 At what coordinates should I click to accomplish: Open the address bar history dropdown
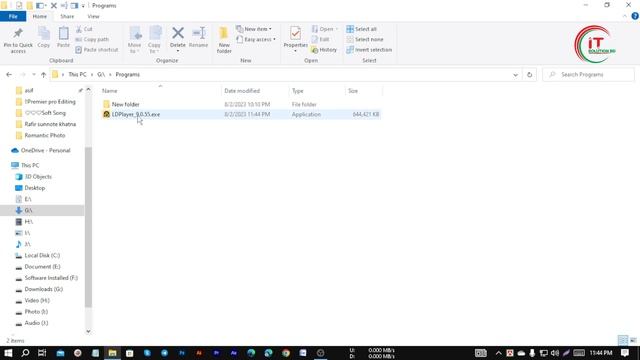(516, 75)
